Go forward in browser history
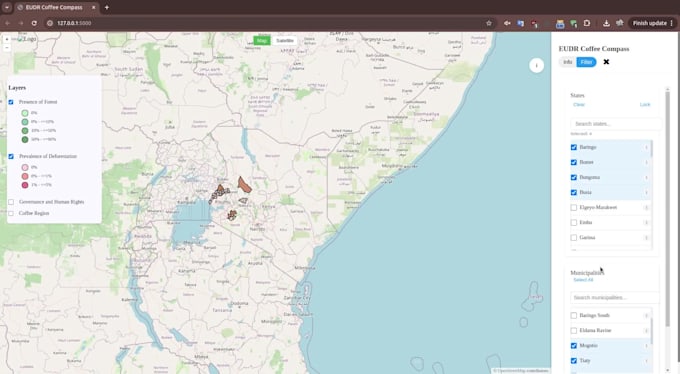 [x=20, y=23]
